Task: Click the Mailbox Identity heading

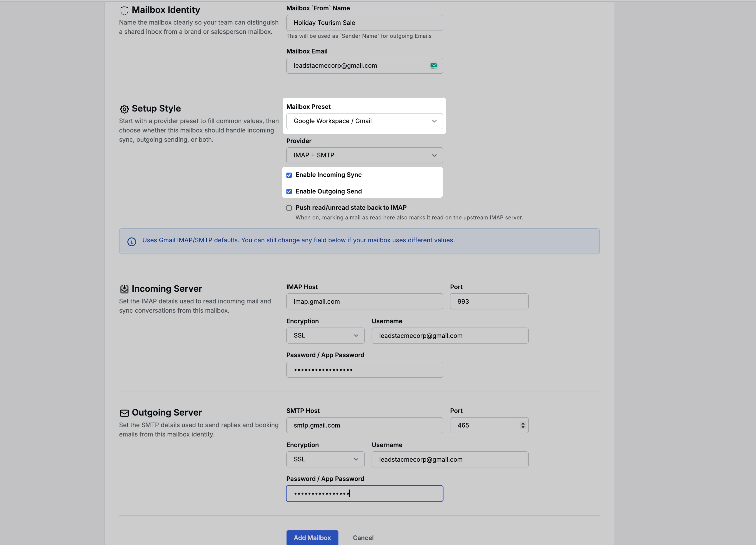Action: 166,10
